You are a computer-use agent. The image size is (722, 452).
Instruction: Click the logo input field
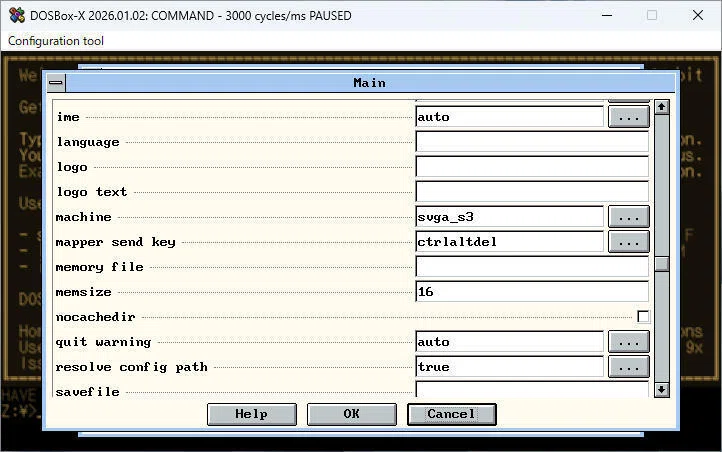[x=532, y=167]
